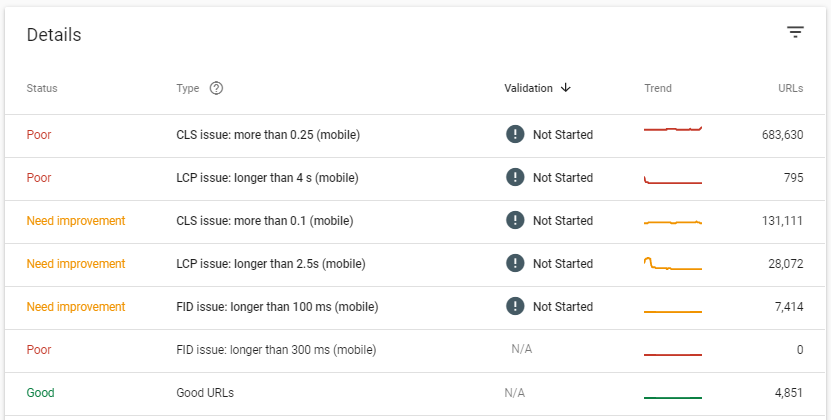Click trend sparkline for LCP 2.5s row
831x420 pixels.
(x=673, y=264)
